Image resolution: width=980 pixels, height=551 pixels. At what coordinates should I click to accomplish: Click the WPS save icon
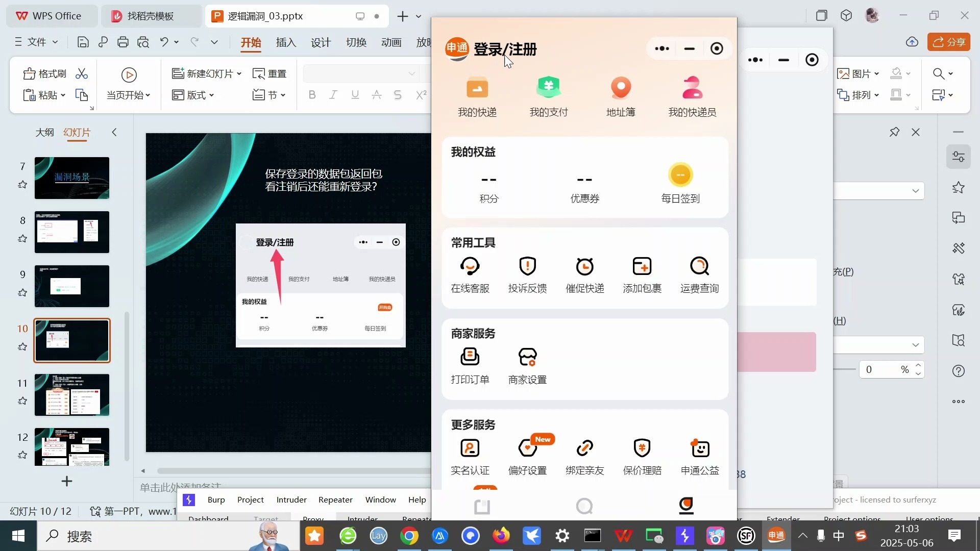(x=83, y=42)
